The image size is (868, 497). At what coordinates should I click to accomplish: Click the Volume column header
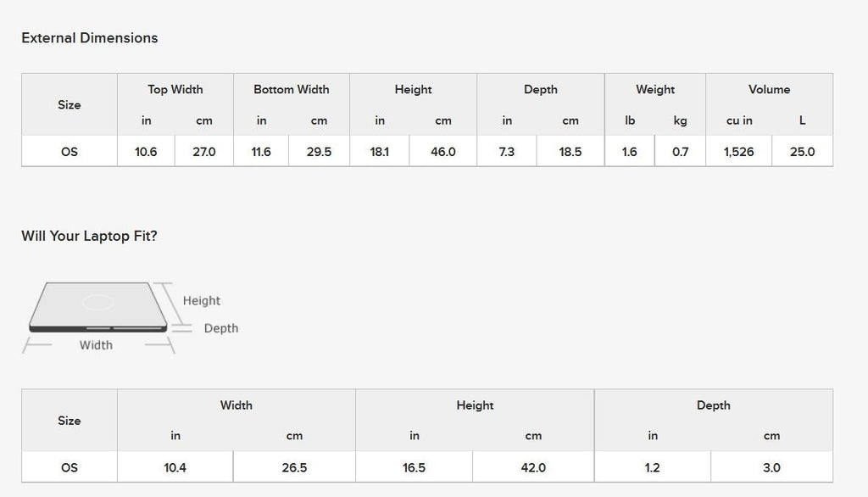click(769, 89)
